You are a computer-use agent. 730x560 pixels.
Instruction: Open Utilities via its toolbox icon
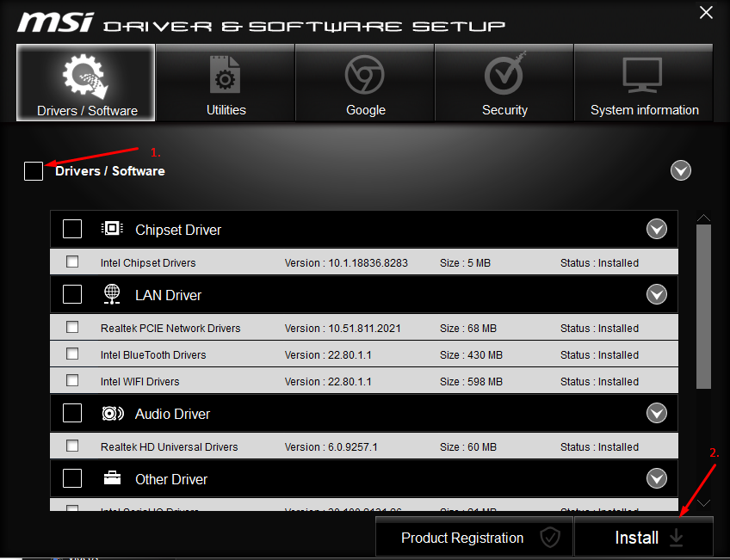(225, 75)
